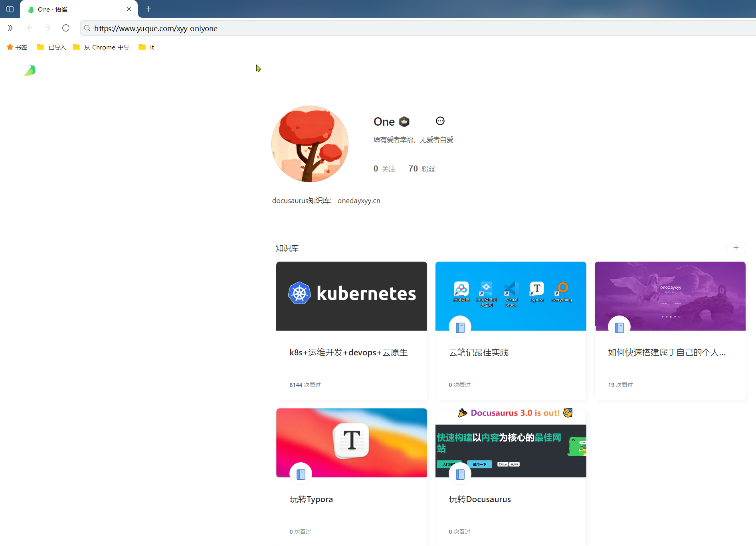Add a new knowledge base with plus button
The height and width of the screenshot is (546, 756).
pyautogui.click(x=736, y=248)
